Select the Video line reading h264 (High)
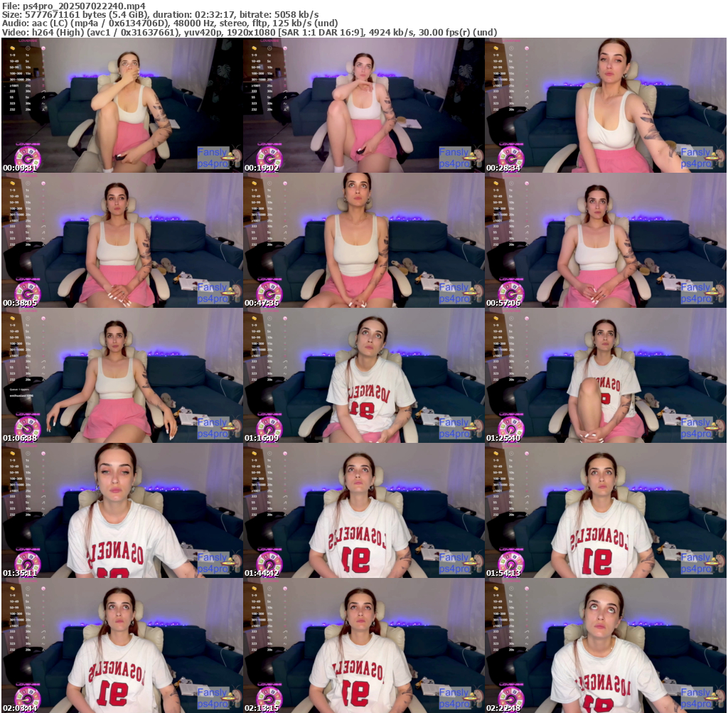This screenshot has height=713, width=728. coord(250,33)
